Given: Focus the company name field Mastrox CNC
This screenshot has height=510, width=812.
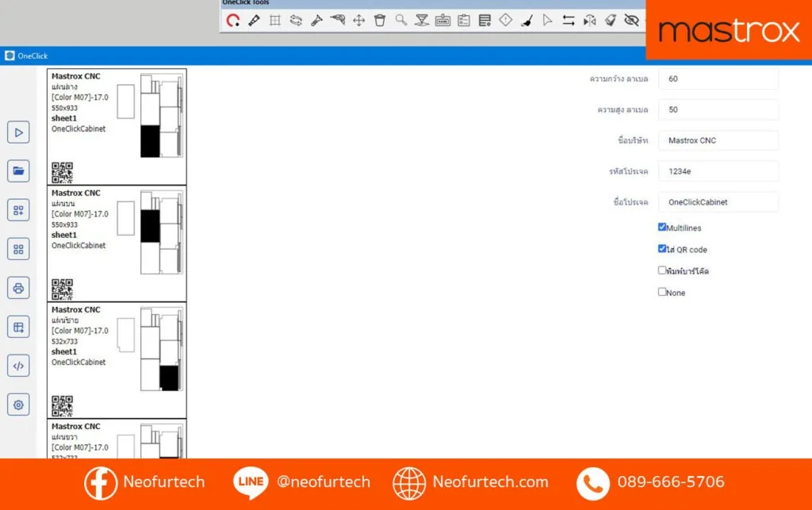Looking at the screenshot, I should pyautogui.click(x=718, y=140).
